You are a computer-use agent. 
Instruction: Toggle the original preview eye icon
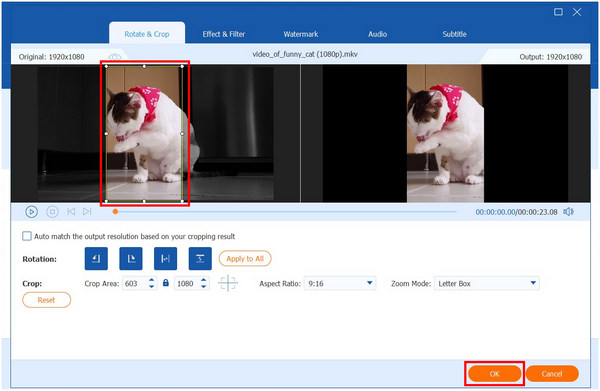point(114,57)
